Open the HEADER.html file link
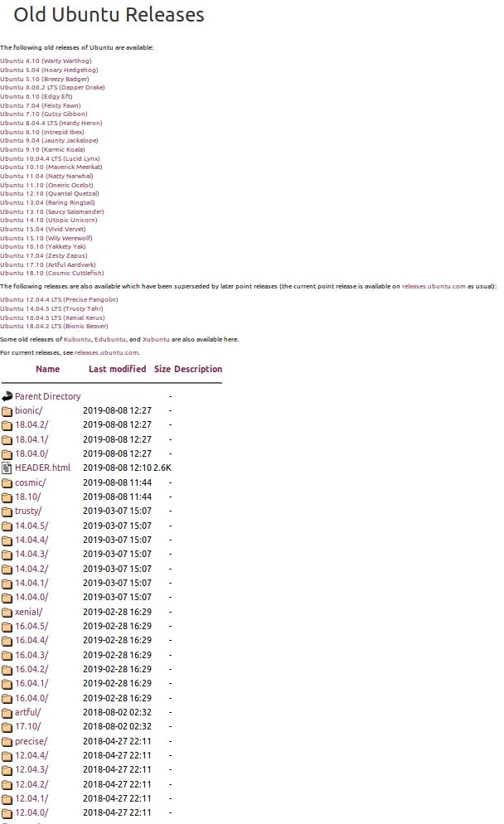The height and width of the screenshot is (824, 504). pyautogui.click(x=42, y=468)
